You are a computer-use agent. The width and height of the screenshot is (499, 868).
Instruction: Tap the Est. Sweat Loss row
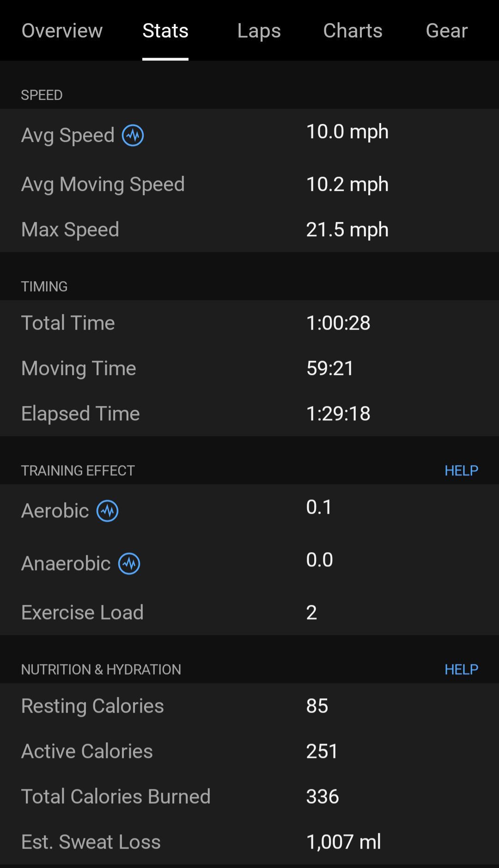click(x=249, y=842)
